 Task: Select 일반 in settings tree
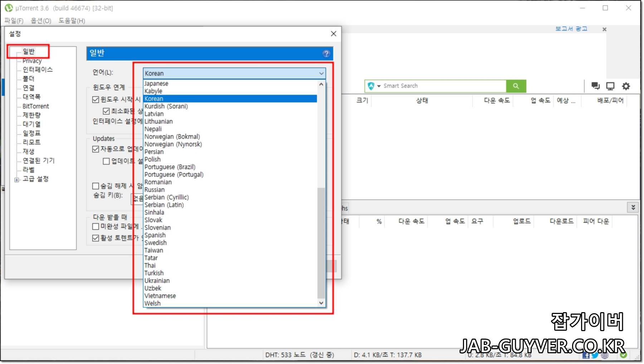pos(29,51)
